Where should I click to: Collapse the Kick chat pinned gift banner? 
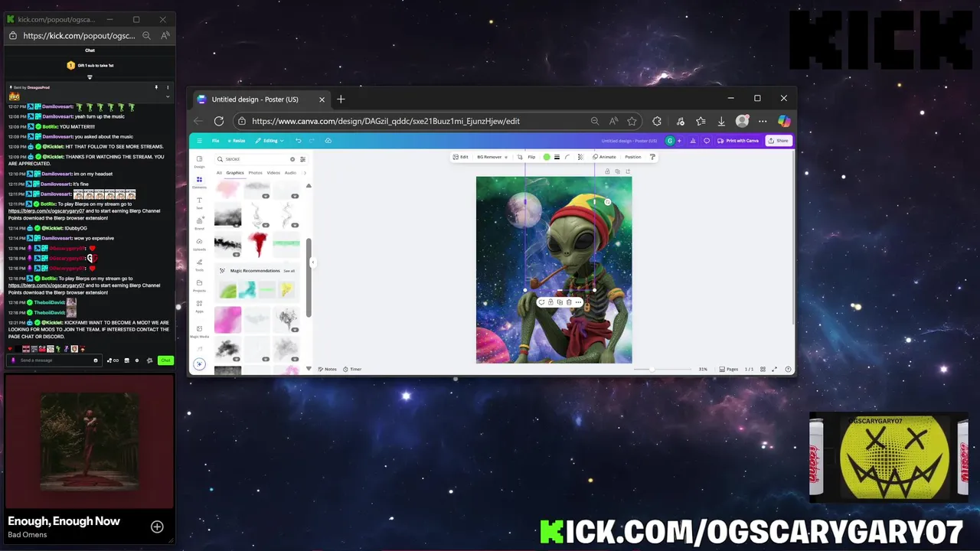[90, 77]
